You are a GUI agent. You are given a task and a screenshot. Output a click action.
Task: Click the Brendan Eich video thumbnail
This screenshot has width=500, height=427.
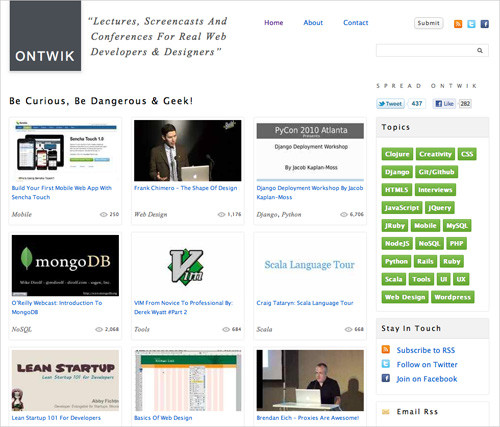point(310,380)
